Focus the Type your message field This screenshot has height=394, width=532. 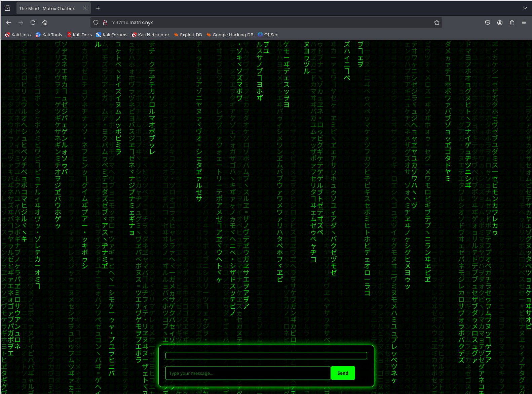tap(248, 373)
